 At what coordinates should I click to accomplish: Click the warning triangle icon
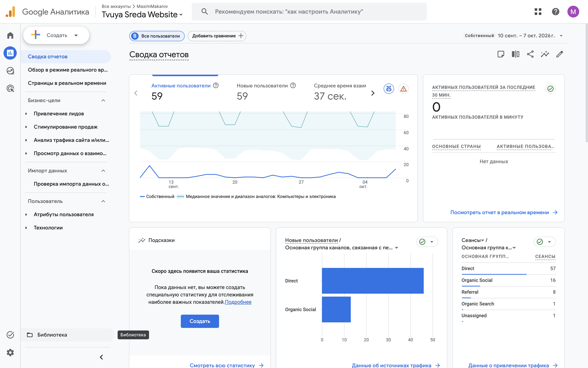point(403,89)
